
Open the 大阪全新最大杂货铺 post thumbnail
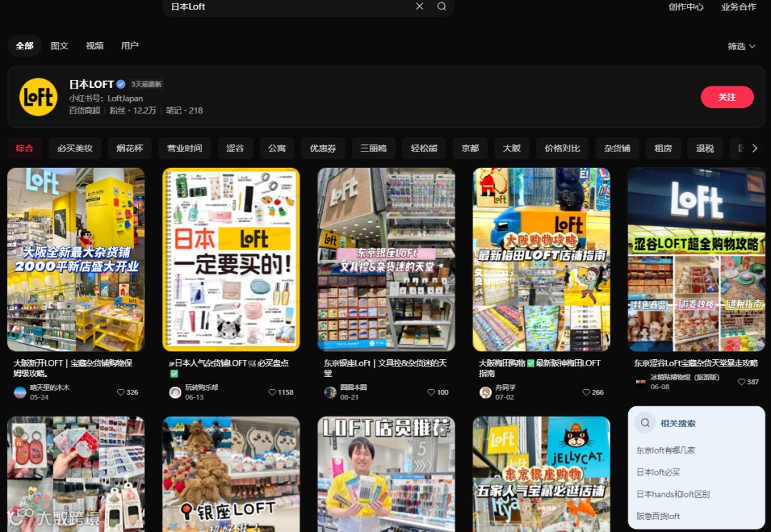point(76,260)
